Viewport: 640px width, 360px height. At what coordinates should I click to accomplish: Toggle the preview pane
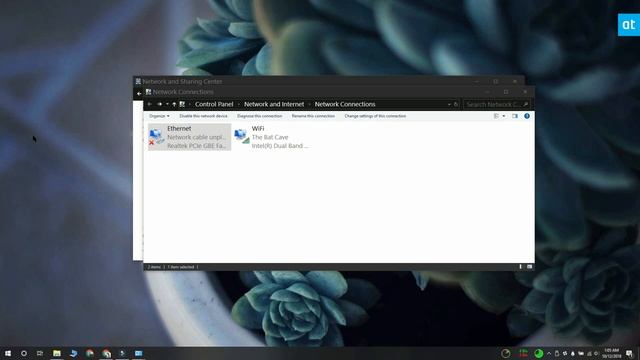click(515, 116)
